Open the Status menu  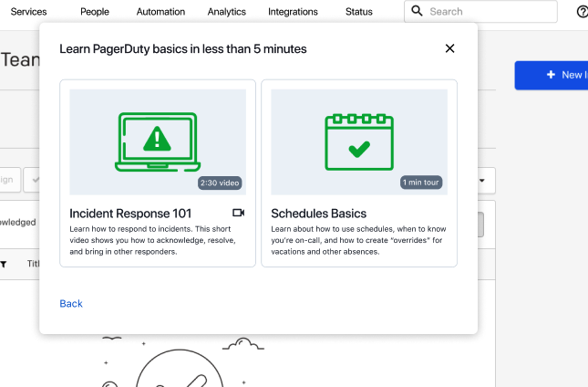tap(359, 12)
